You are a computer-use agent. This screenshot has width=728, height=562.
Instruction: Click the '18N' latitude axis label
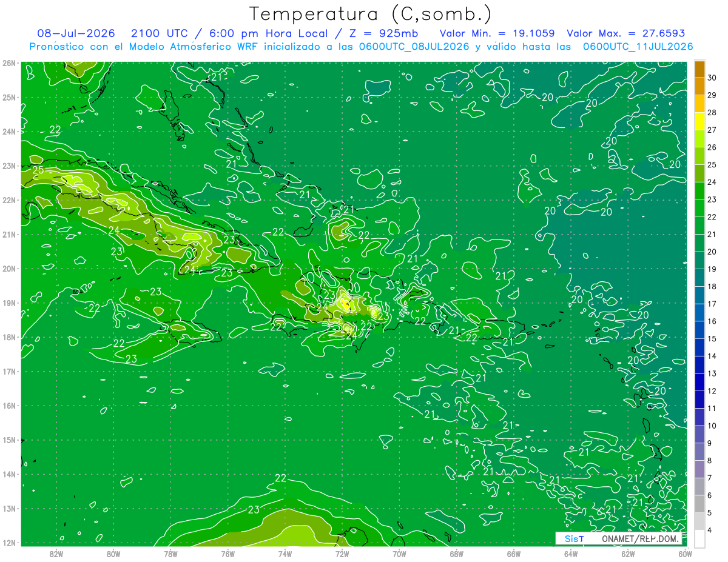point(9,337)
